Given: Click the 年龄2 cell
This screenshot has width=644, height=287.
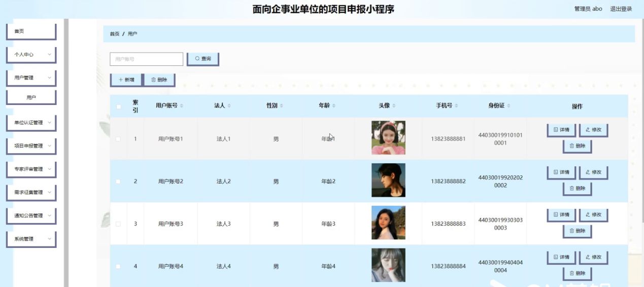Looking at the screenshot, I should tap(328, 182).
